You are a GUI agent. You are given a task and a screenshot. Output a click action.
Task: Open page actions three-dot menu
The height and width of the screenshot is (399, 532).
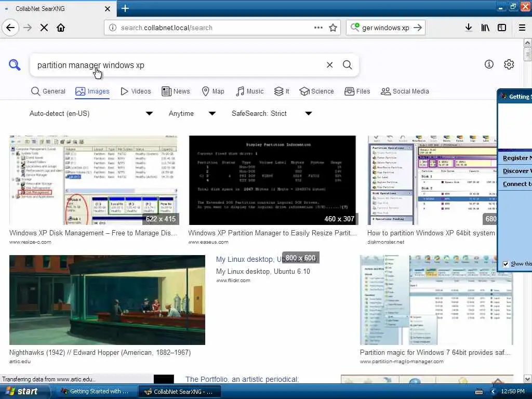(318, 28)
